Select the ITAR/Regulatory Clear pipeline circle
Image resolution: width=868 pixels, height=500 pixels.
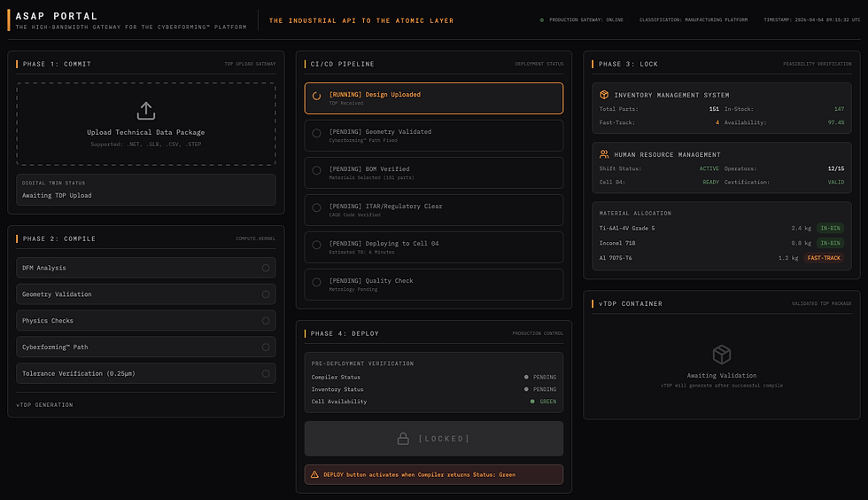317,207
